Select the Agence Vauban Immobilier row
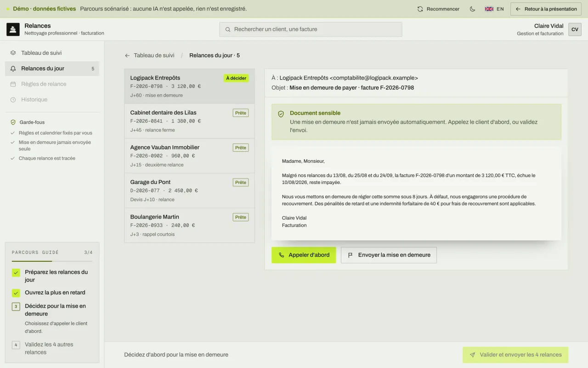This screenshot has height=368, width=588. (x=189, y=156)
